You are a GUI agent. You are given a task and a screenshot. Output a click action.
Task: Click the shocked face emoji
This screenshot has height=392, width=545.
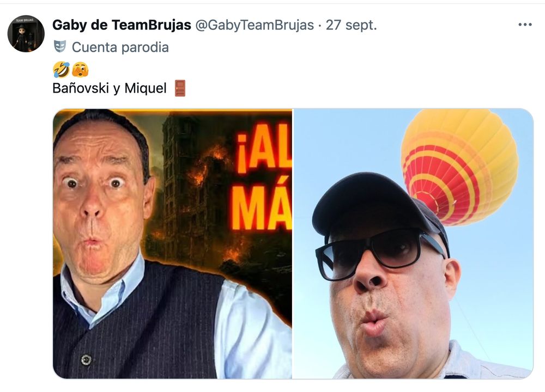click(80, 70)
